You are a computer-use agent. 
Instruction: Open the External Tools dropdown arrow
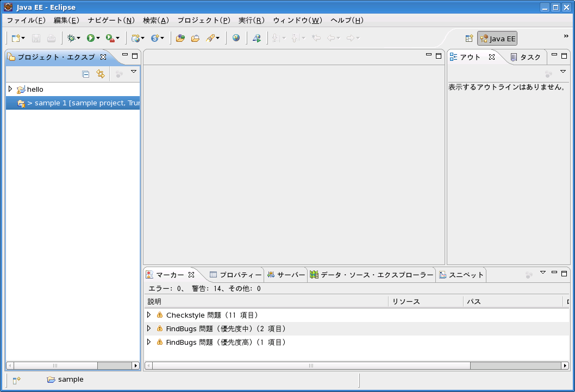coord(117,38)
